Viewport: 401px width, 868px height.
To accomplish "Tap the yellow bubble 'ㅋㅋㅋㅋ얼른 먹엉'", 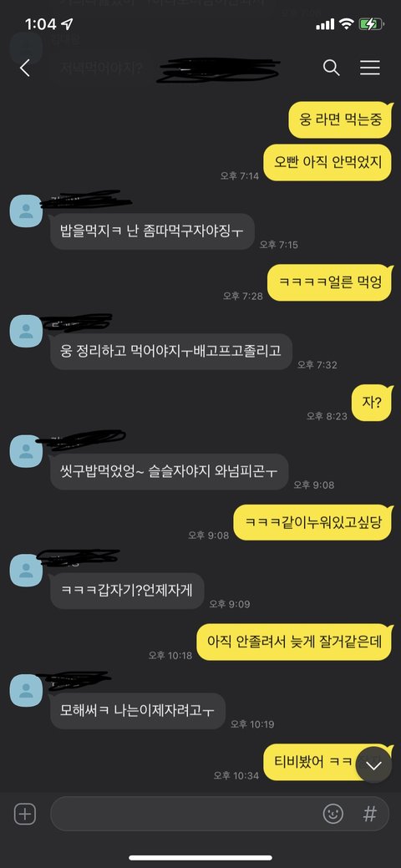I will coord(329,283).
